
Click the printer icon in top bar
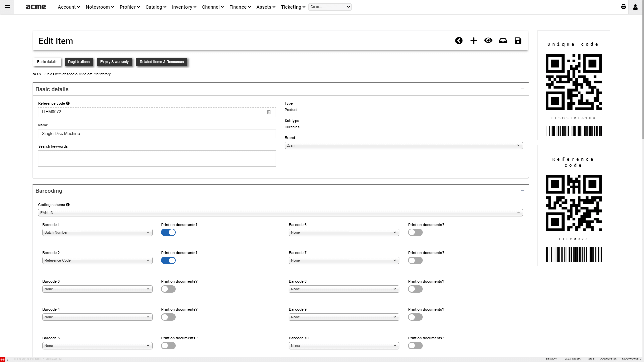coord(623,7)
